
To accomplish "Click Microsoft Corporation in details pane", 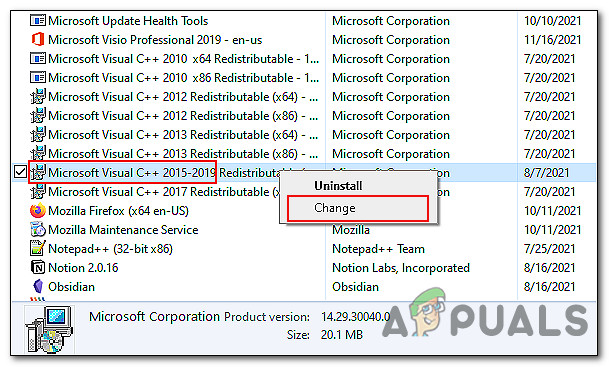I will click(155, 317).
